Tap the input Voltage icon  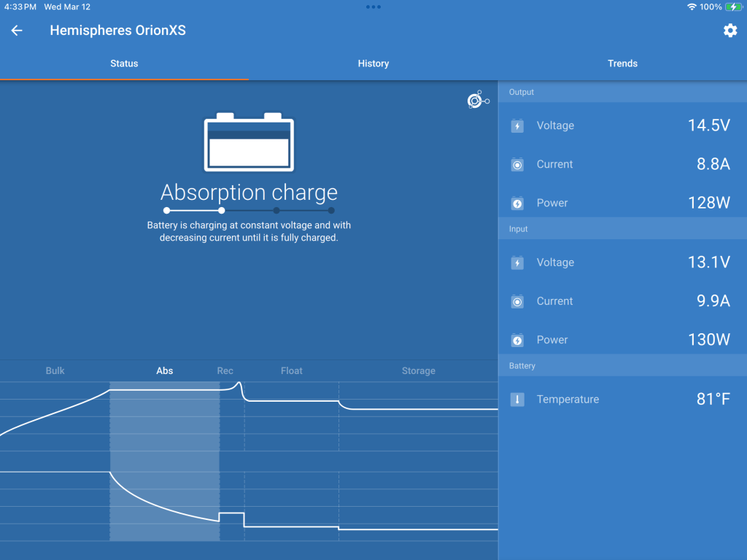click(x=517, y=263)
